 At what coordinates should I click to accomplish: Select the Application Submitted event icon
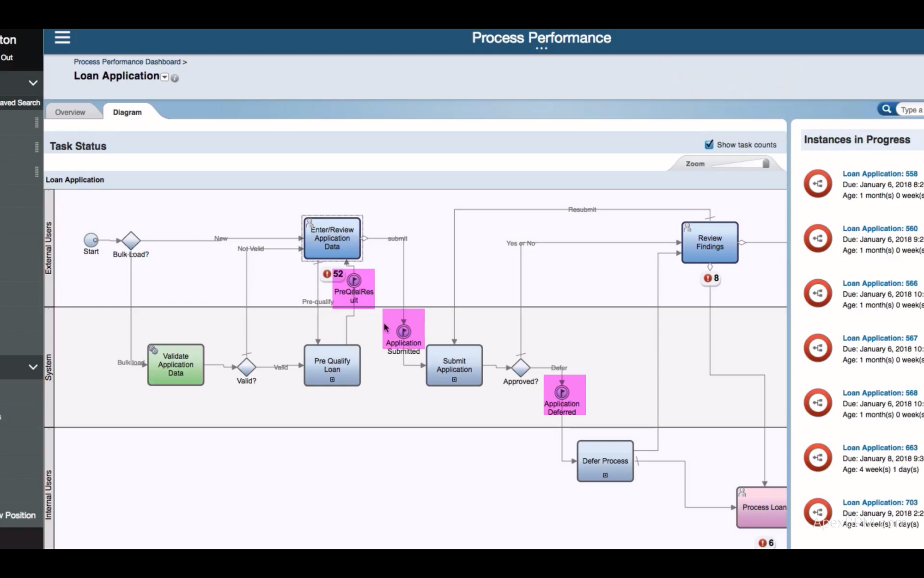pyautogui.click(x=403, y=331)
